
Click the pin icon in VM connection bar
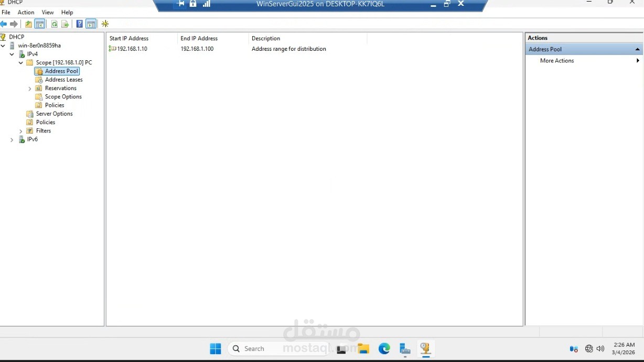[181, 4]
